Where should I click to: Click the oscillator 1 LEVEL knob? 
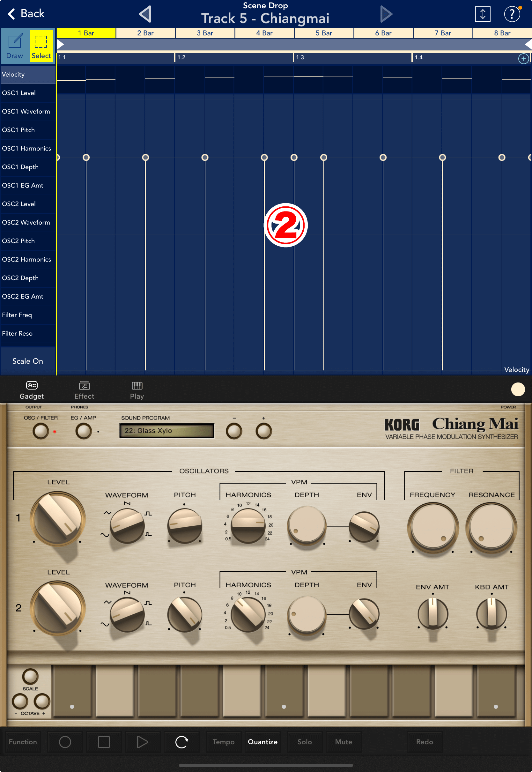(58, 519)
